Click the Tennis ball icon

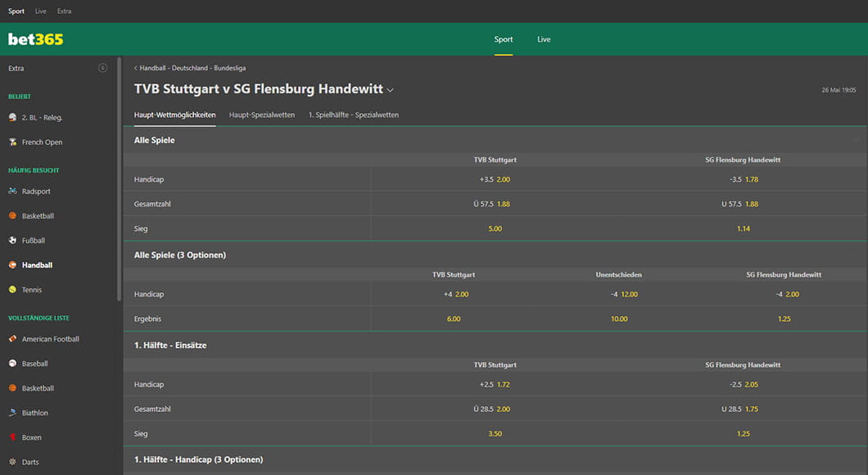coord(12,290)
